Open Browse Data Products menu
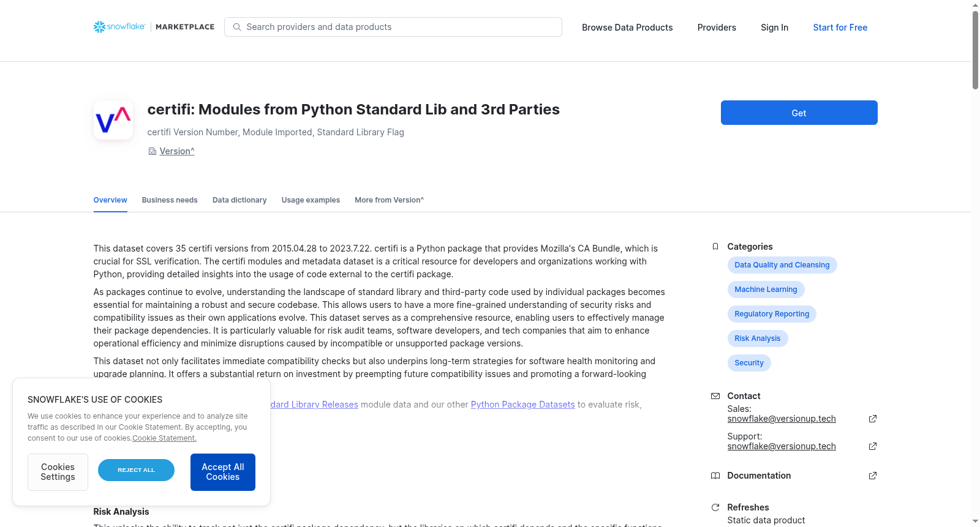This screenshot has width=980, height=527. [x=627, y=28]
